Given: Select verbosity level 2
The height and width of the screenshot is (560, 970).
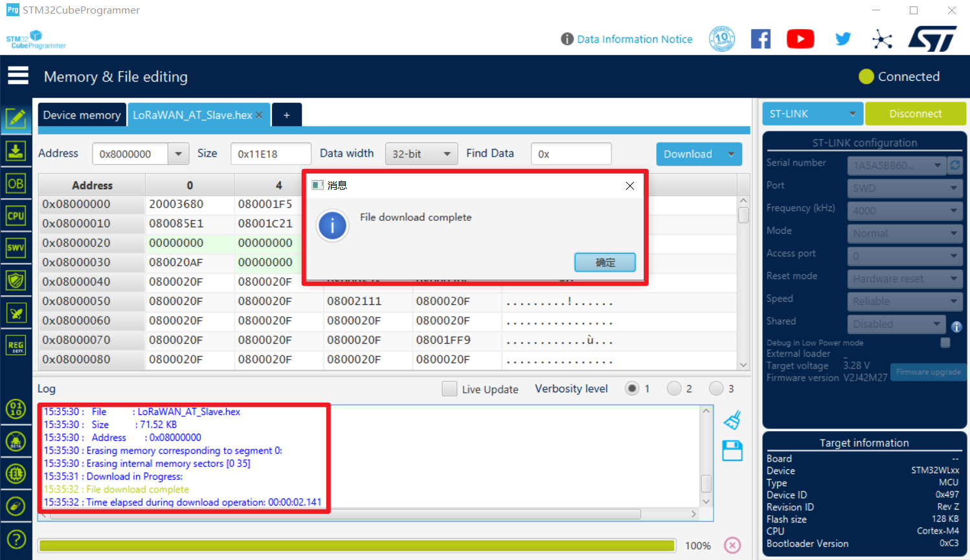Looking at the screenshot, I should point(674,388).
